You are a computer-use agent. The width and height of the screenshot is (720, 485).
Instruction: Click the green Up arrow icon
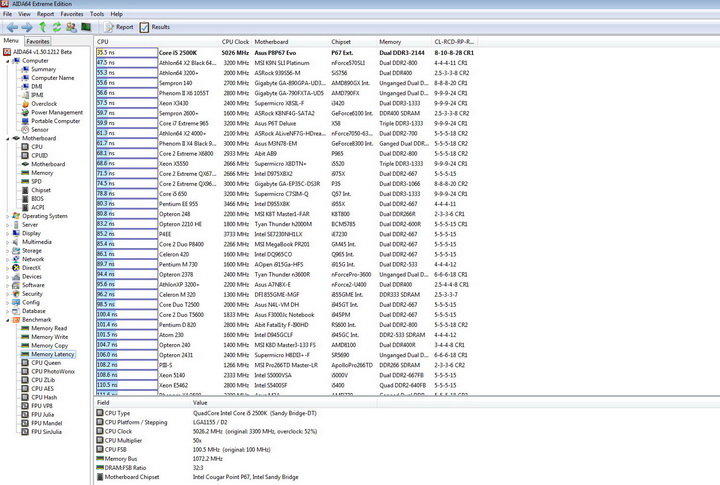(x=42, y=27)
